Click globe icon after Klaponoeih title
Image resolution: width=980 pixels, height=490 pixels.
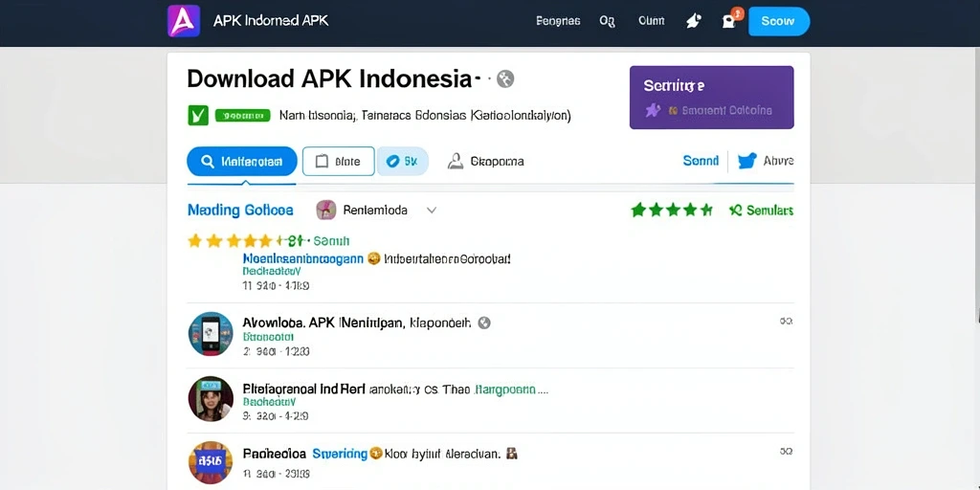click(483, 323)
